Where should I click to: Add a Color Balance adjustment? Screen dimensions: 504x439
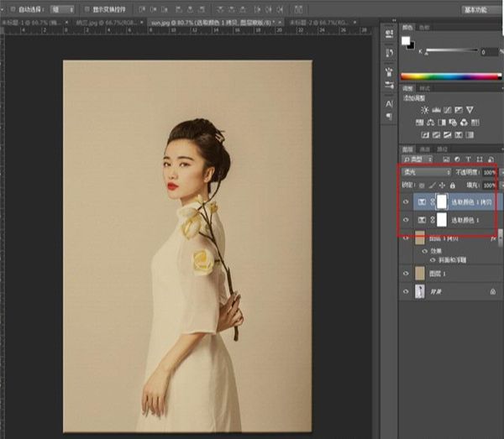[431, 123]
